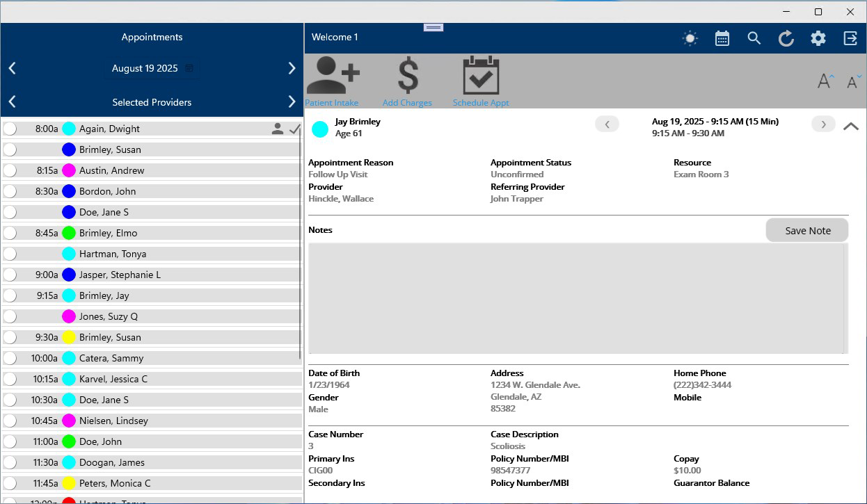
Task: Click the search magnifier icon
Action: [754, 38]
